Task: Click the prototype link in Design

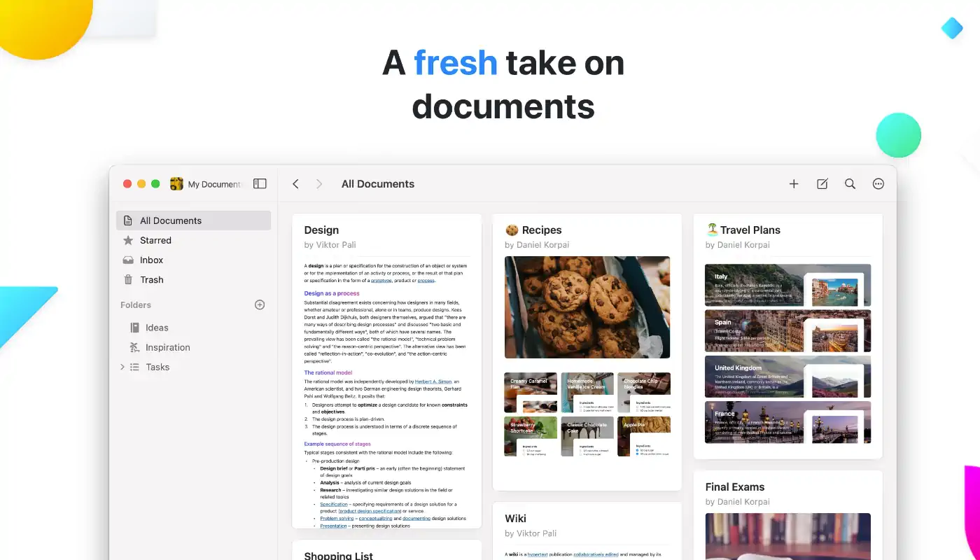Action: pos(381,280)
